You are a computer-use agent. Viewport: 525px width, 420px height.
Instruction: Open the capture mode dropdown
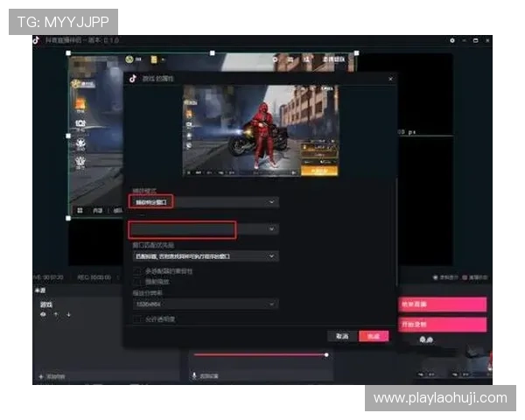coord(203,201)
